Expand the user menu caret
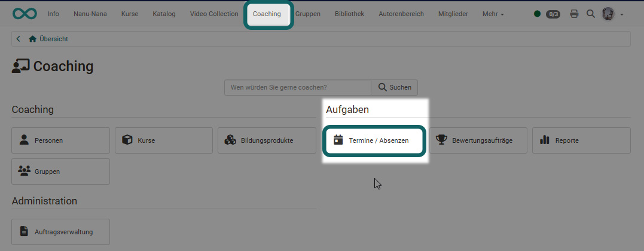 click(x=621, y=14)
